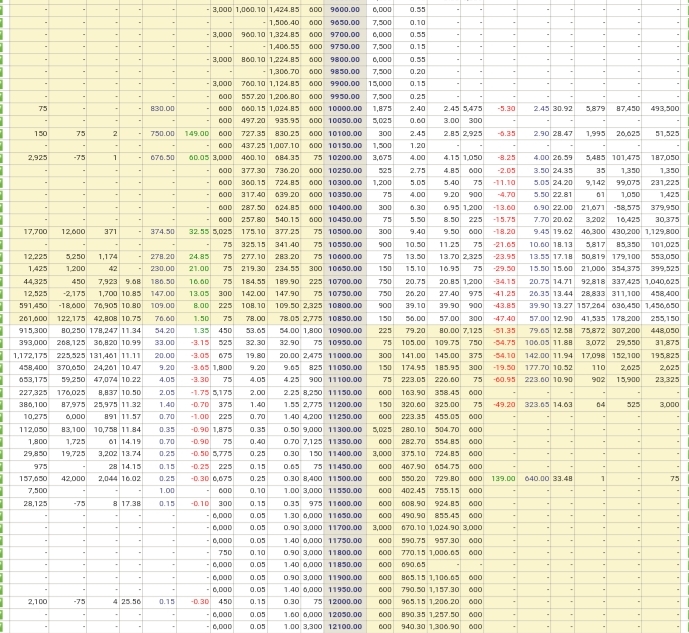Click open interest value 1,172,175
The width and height of the screenshot is (689, 633).
[x=30, y=355]
